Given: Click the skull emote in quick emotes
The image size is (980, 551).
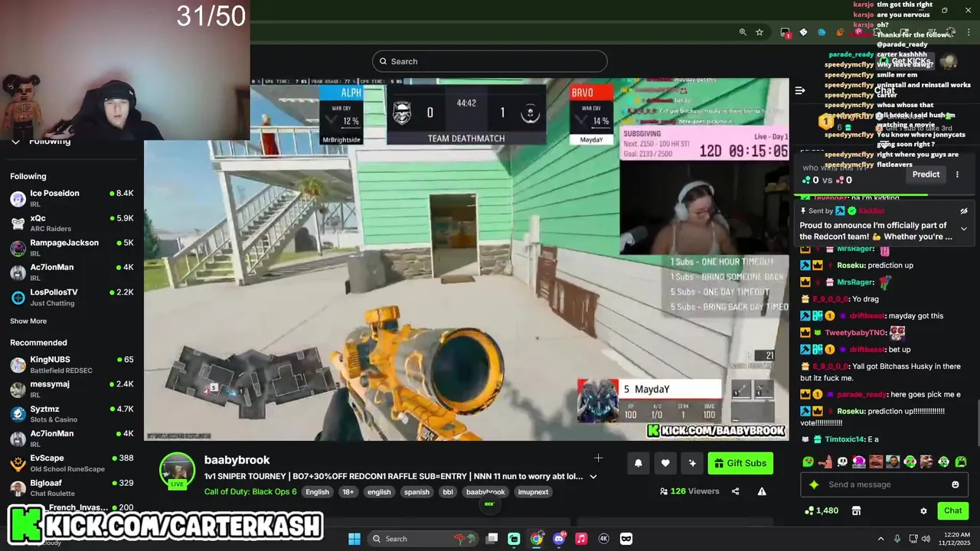Looking at the screenshot, I should [x=842, y=461].
